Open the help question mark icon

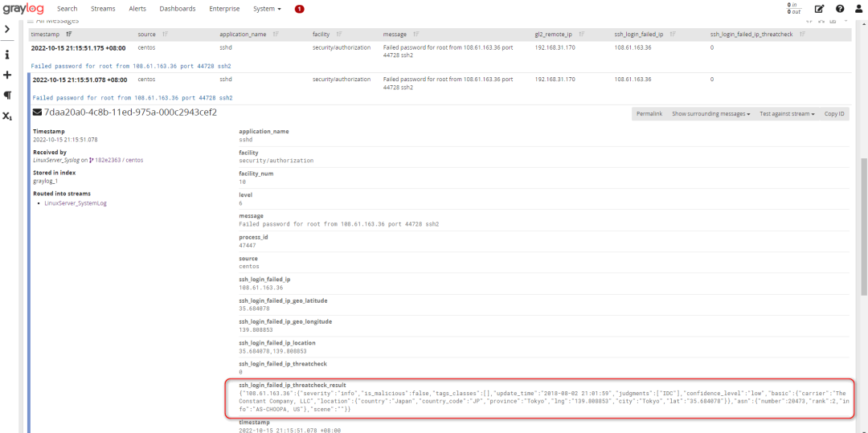click(840, 9)
